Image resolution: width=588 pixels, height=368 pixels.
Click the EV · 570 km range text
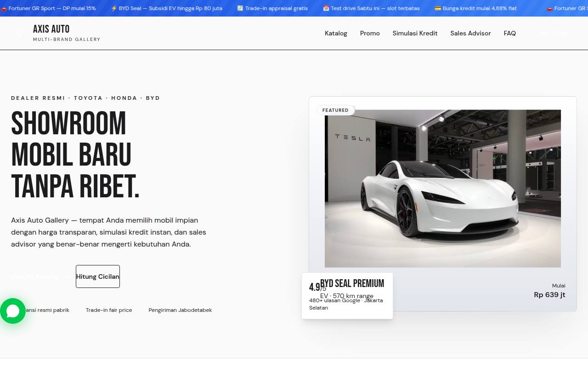pos(347,296)
